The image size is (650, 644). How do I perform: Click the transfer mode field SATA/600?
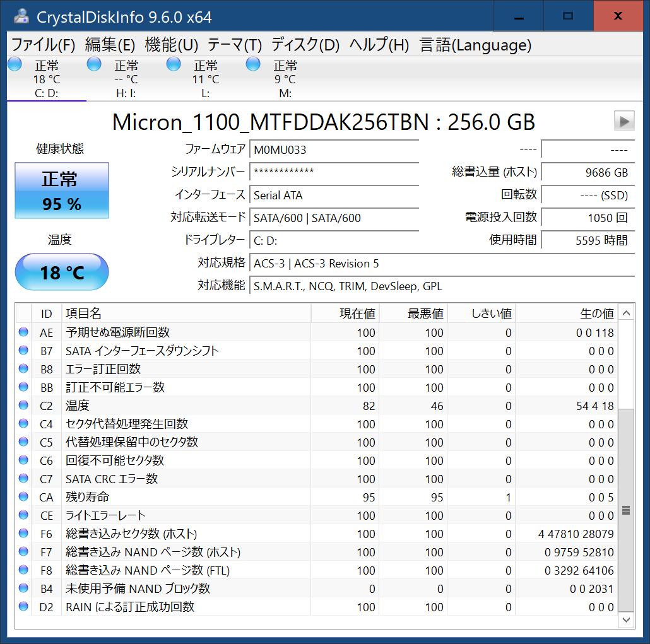[x=334, y=218]
